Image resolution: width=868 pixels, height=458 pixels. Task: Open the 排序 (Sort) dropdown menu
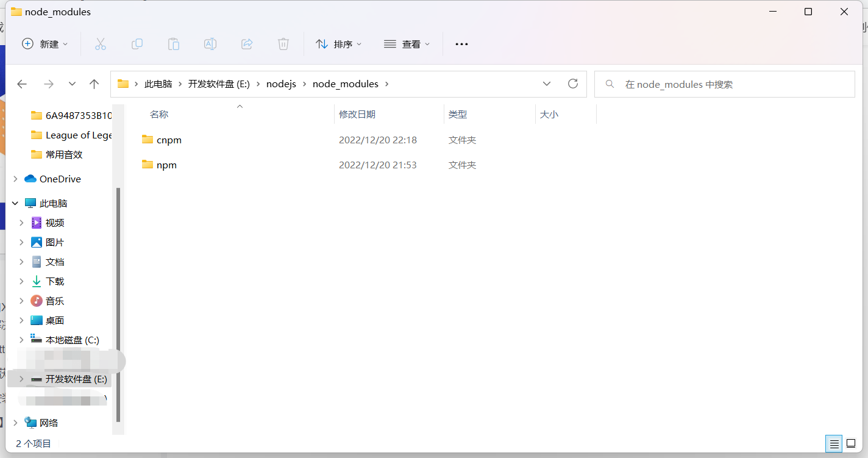coord(339,44)
